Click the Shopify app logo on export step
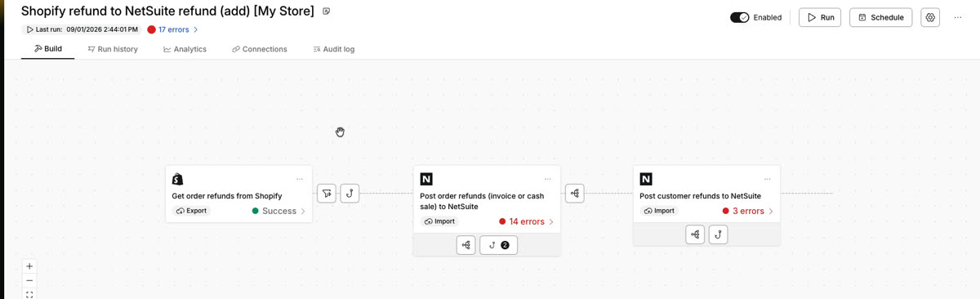 (178, 179)
